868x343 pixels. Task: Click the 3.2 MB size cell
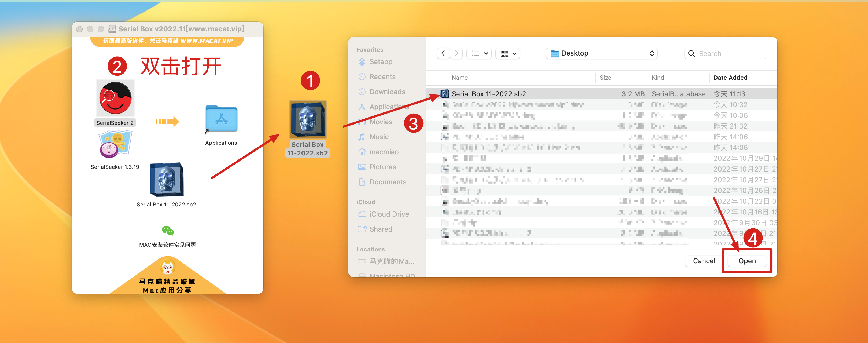633,94
